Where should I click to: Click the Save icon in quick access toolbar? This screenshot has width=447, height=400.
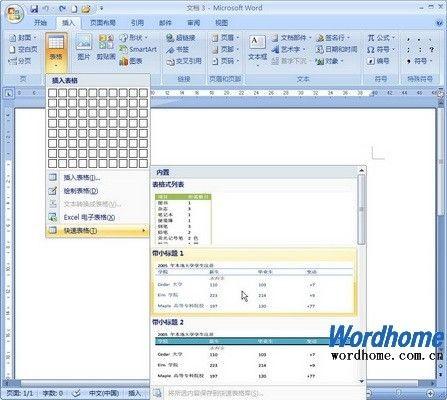pos(34,9)
